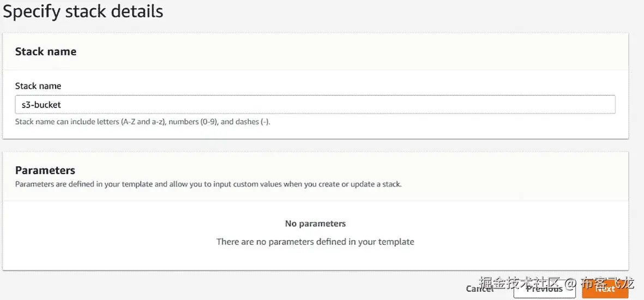Click the Parameters description sentence
Image resolution: width=644 pixels, height=300 pixels.
[208, 184]
